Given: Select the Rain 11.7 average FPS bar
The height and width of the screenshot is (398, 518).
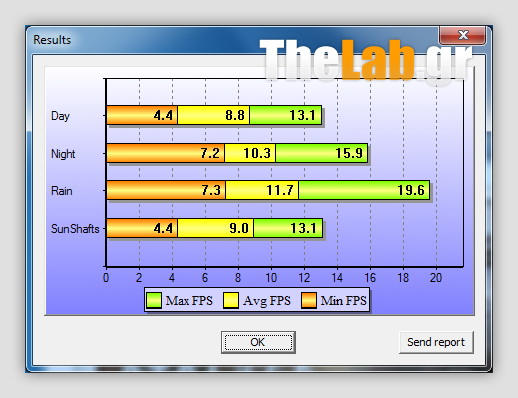Looking at the screenshot, I should pos(262,190).
